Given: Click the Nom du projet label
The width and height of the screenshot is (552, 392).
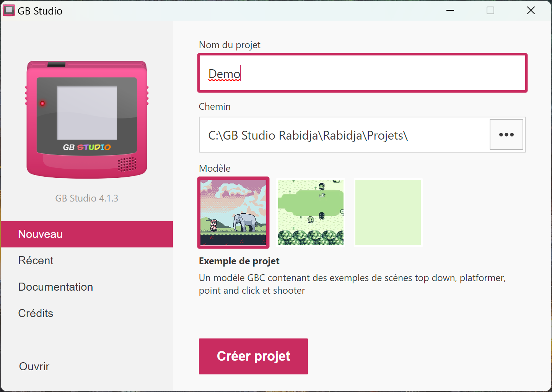Looking at the screenshot, I should pos(230,45).
